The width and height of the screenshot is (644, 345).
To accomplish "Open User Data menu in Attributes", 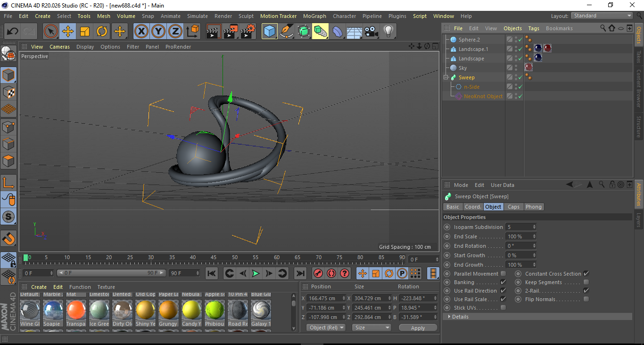I will [x=503, y=185].
